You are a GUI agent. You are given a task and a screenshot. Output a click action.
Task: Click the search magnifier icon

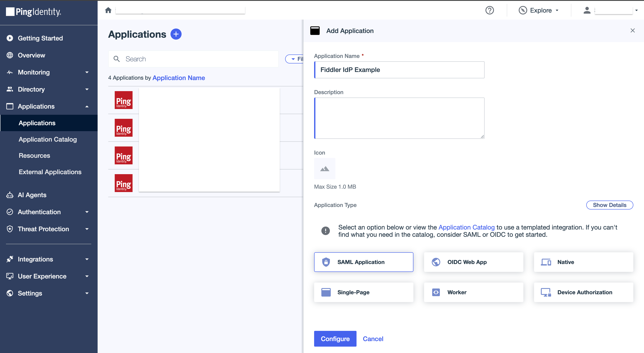pyautogui.click(x=117, y=59)
